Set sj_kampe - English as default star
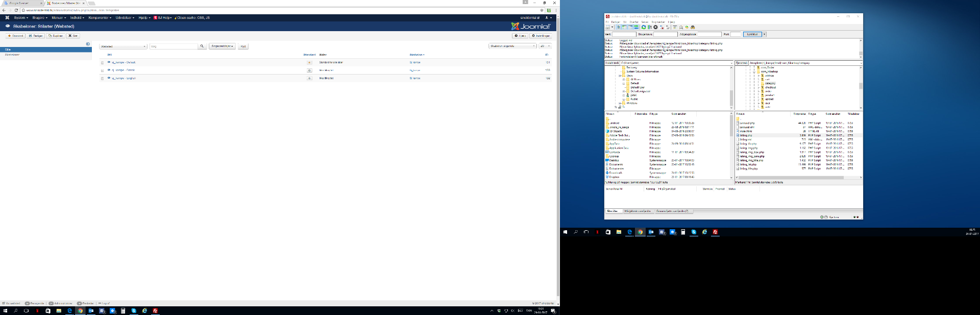The height and width of the screenshot is (315, 980). coord(309,78)
